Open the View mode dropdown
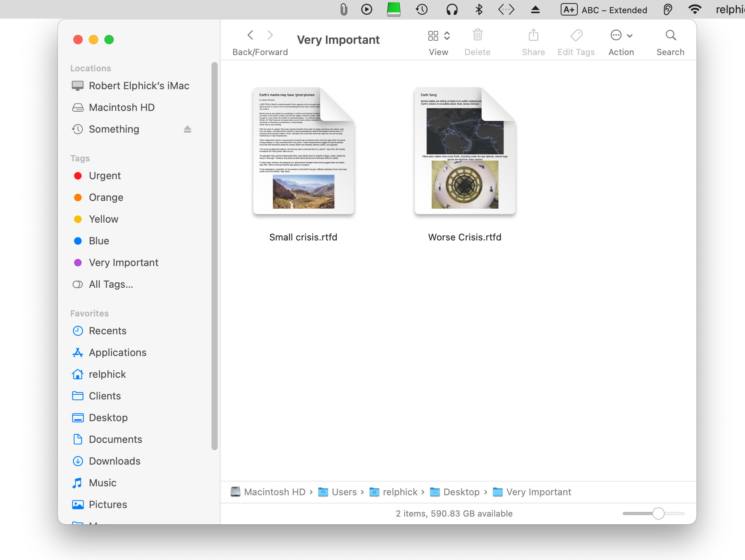Image resolution: width=745 pixels, height=560 pixels. (x=439, y=36)
